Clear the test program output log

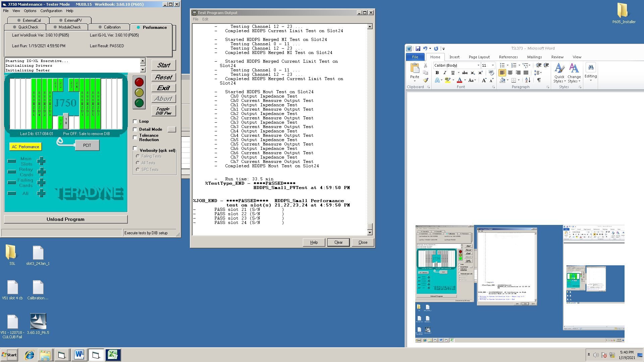tap(338, 242)
